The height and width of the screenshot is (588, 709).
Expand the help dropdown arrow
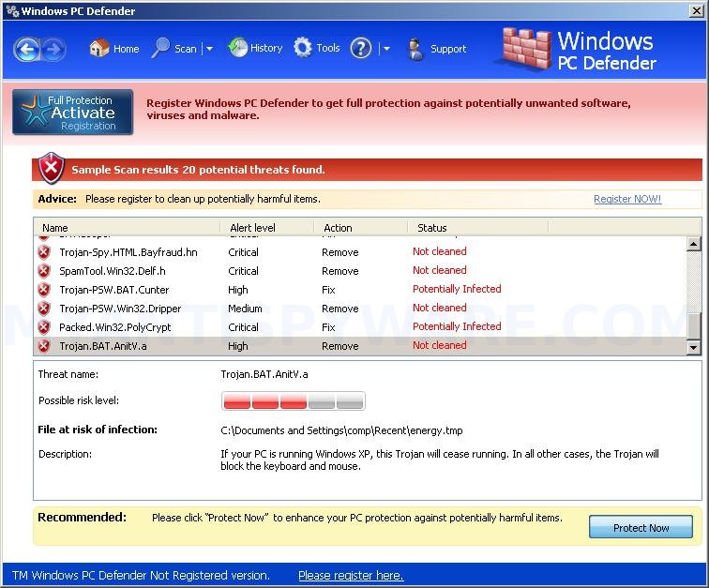point(386,49)
